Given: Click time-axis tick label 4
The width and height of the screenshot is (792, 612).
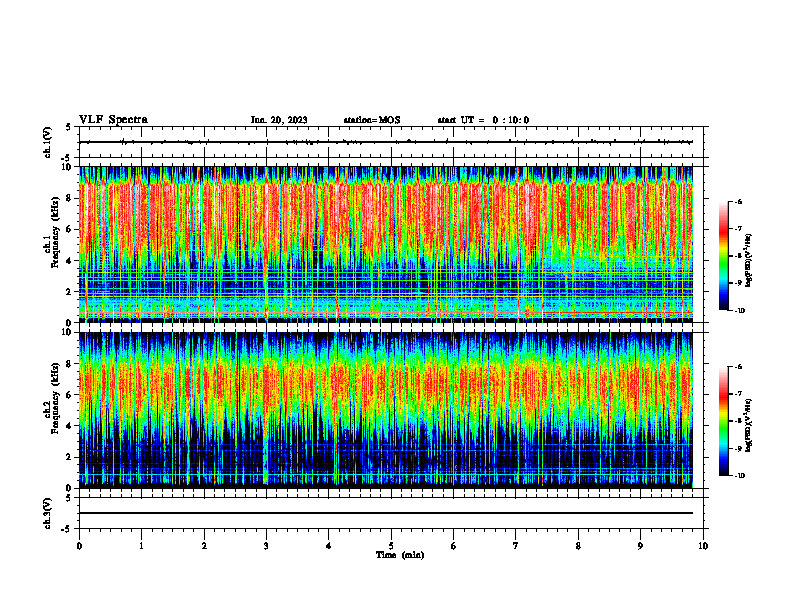Looking at the screenshot, I should (329, 546).
